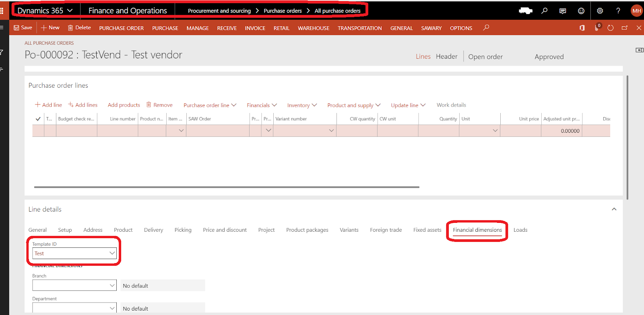Close the purchase order form
Viewport: 644px width, 315px height.
pos(639,28)
